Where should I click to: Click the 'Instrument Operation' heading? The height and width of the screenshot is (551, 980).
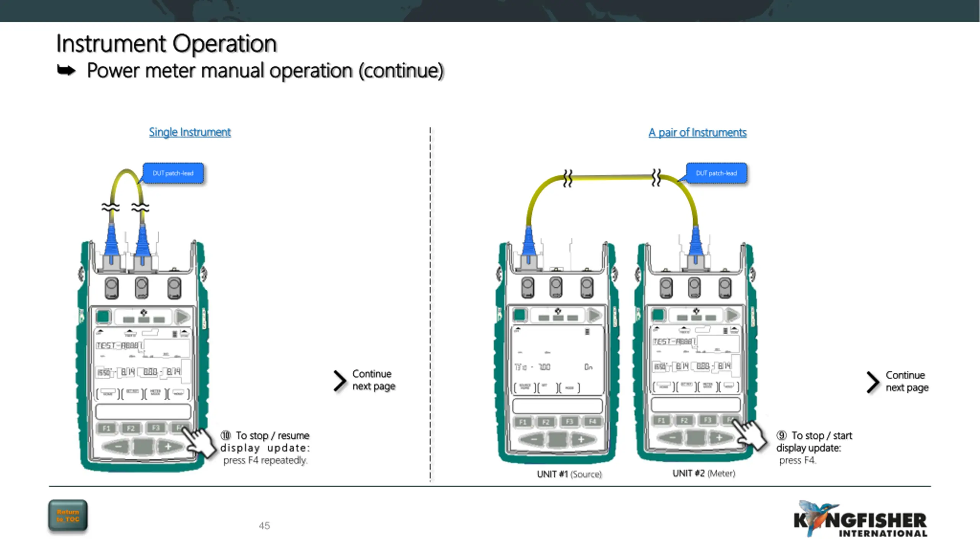pos(166,43)
